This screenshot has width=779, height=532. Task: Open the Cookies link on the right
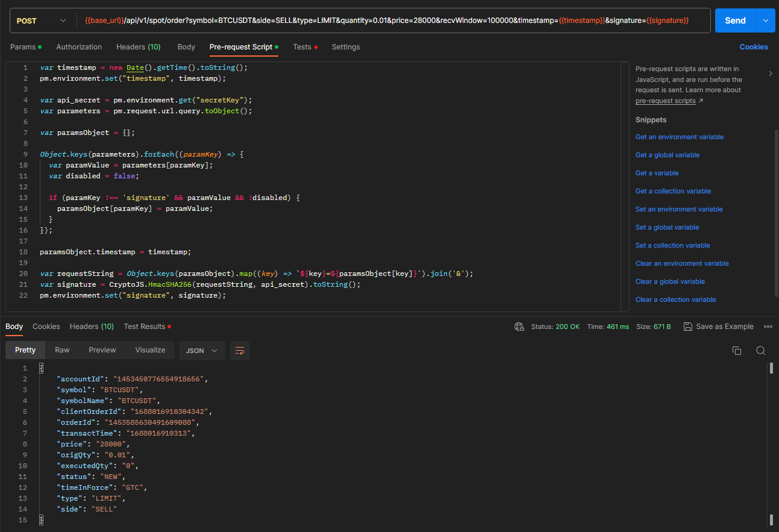[754, 47]
